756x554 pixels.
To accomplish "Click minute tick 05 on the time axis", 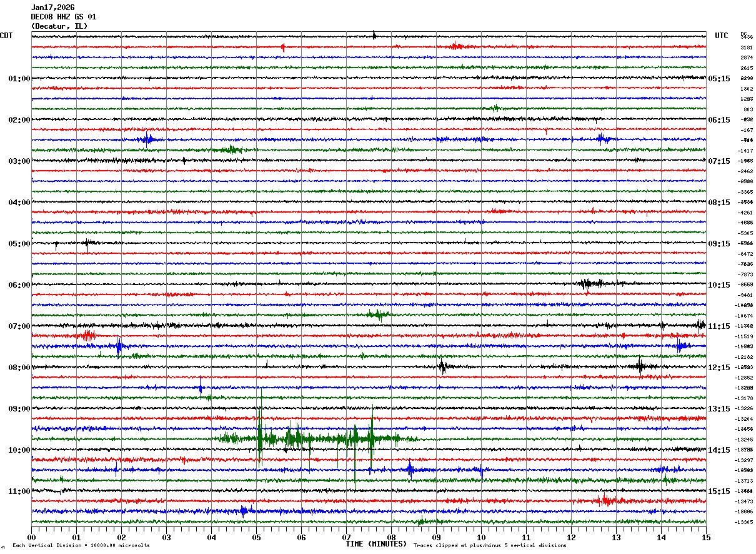I will point(256,537).
